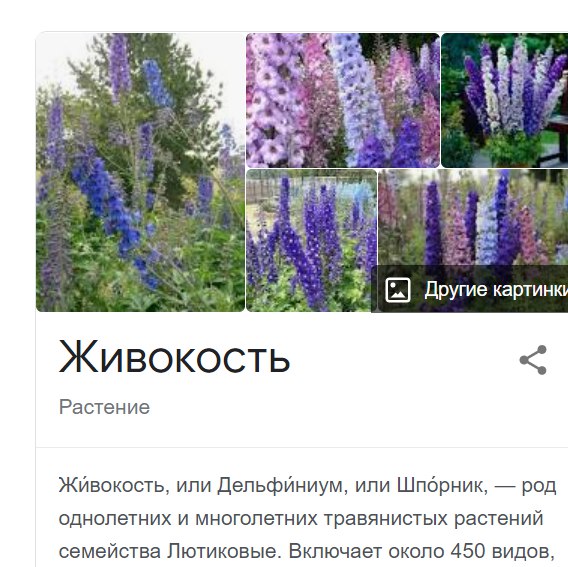Click the Растение subtitle label
The height and width of the screenshot is (567, 568).
(x=104, y=407)
